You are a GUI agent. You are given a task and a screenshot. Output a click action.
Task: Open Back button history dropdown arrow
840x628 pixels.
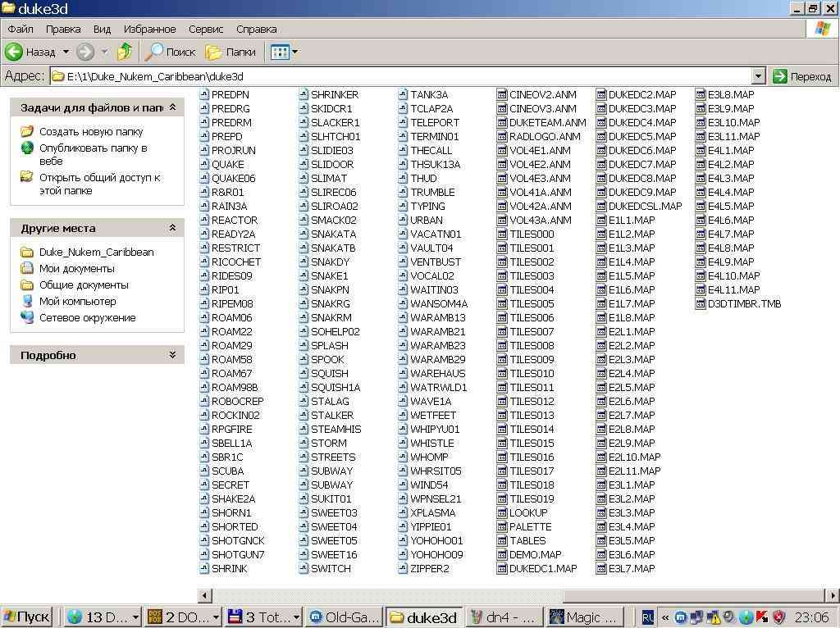(x=66, y=52)
